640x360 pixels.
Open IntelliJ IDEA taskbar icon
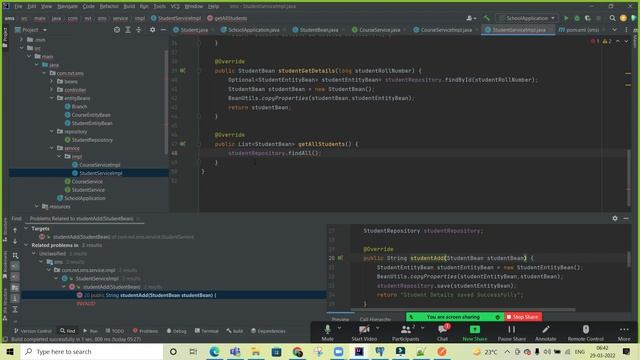[x=359, y=351]
